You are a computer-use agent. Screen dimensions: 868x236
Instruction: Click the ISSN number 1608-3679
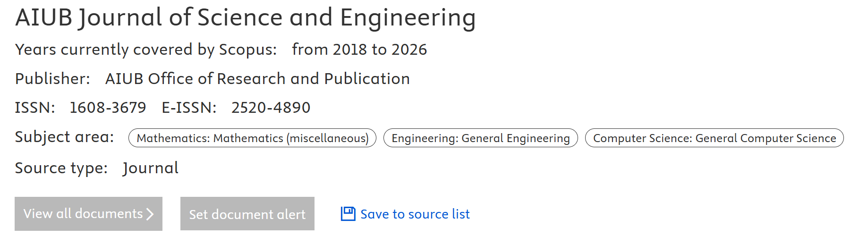click(x=108, y=108)
